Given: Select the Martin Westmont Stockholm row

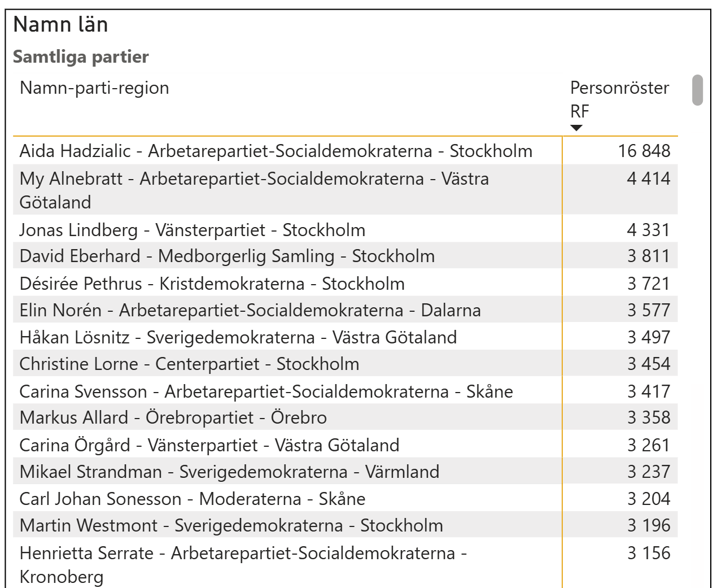Looking at the screenshot, I should pyautogui.click(x=231, y=525).
